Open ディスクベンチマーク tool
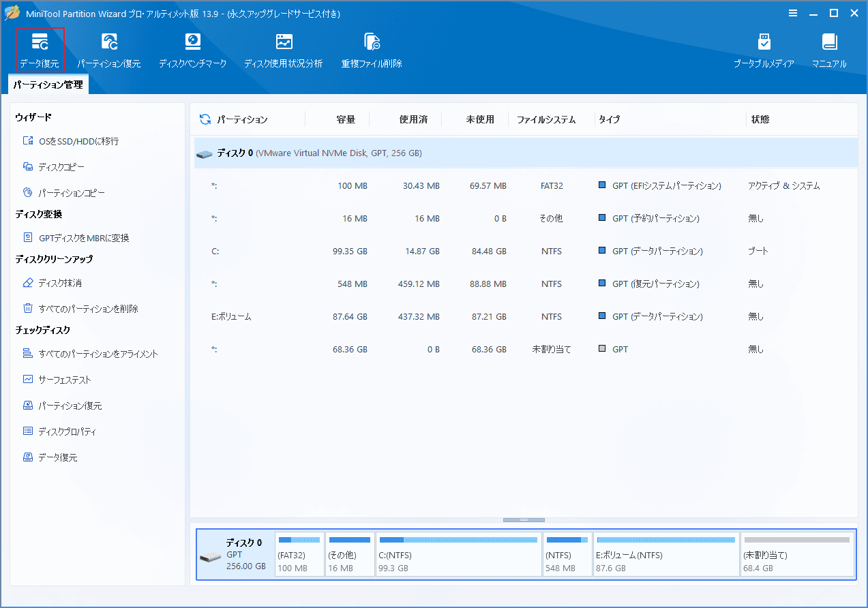The width and height of the screenshot is (868, 608). pos(193,50)
